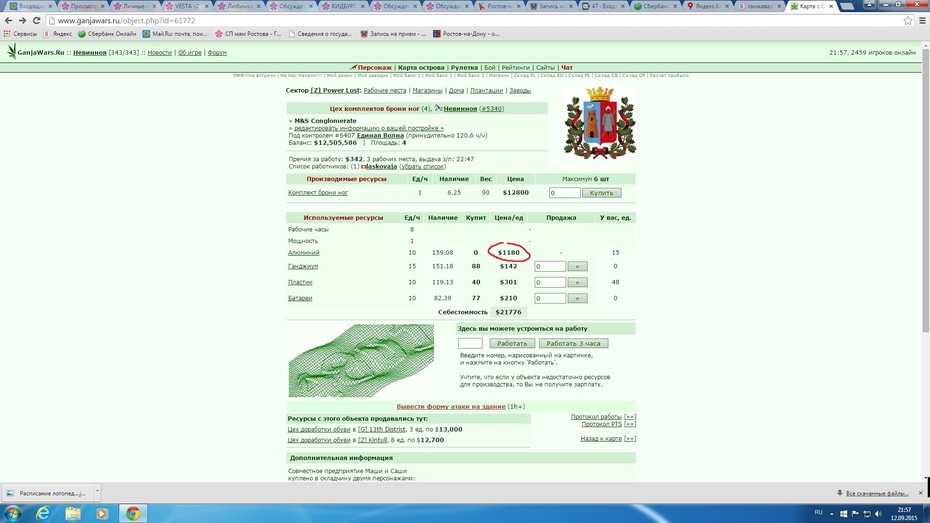The height and width of the screenshot is (523, 930).
Task: Click the browser forward arrow
Action: point(22,20)
